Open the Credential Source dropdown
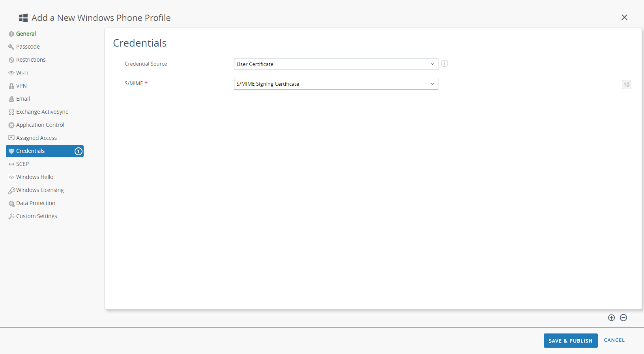644x354 pixels. pos(336,64)
